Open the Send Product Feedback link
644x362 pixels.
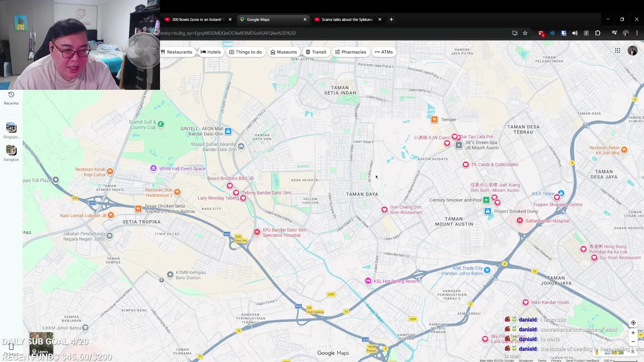[x=582, y=360]
